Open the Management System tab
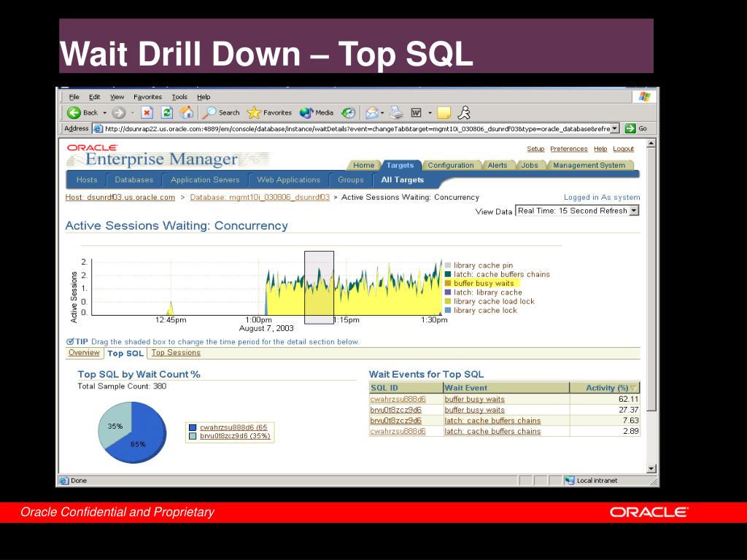The width and height of the screenshot is (747, 560). 589,166
